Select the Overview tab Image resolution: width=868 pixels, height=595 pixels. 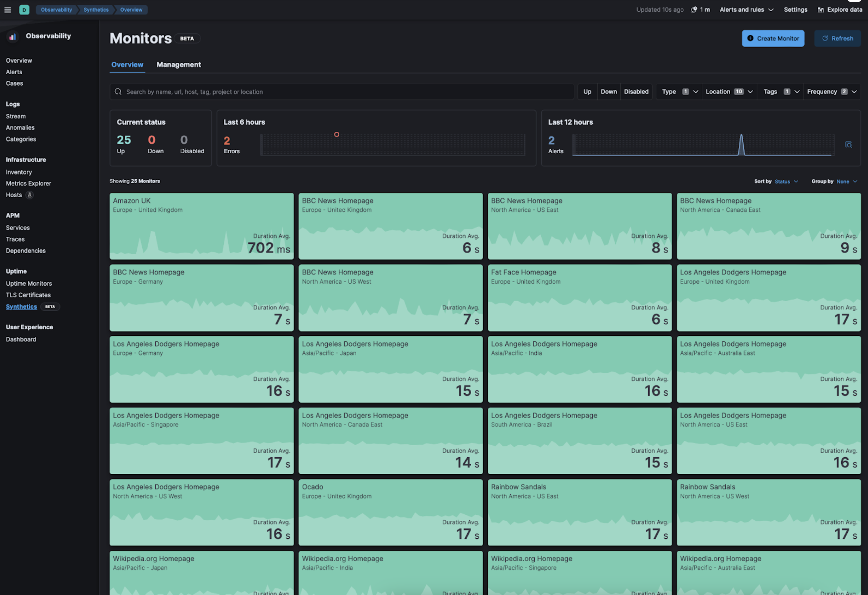[127, 65]
